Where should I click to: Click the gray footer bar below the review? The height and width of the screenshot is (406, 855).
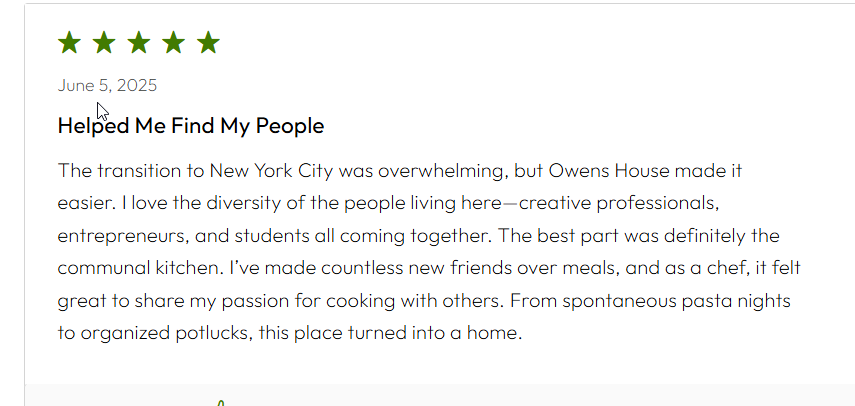pos(440,395)
